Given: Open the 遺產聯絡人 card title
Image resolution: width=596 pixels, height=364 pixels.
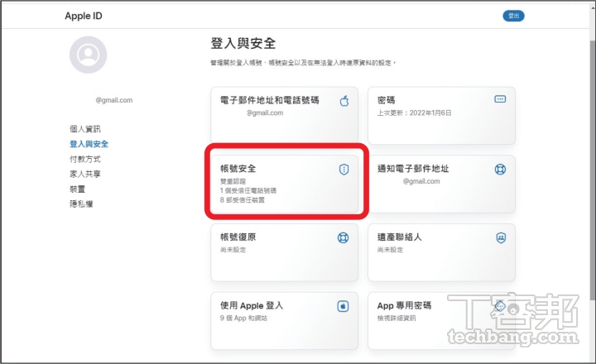Looking at the screenshot, I should pyautogui.click(x=400, y=237).
